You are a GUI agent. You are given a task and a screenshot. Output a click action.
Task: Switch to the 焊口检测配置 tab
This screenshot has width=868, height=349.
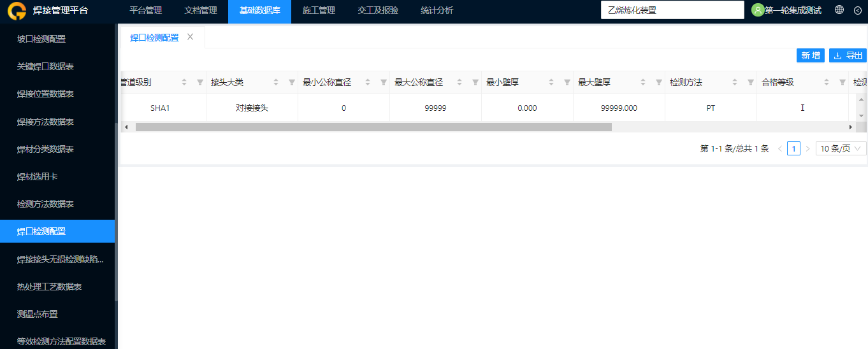pos(154,38)
